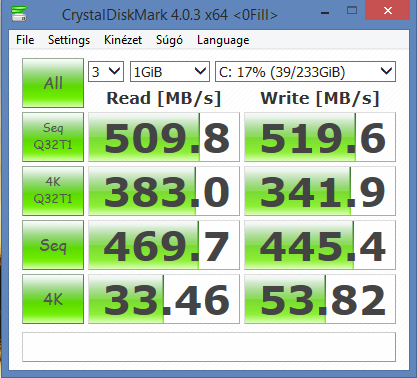Click the CrystalDiskMark 4.0.3 x64 title text
The height and width of the screenshot is (378, 417).
point(169,15)
